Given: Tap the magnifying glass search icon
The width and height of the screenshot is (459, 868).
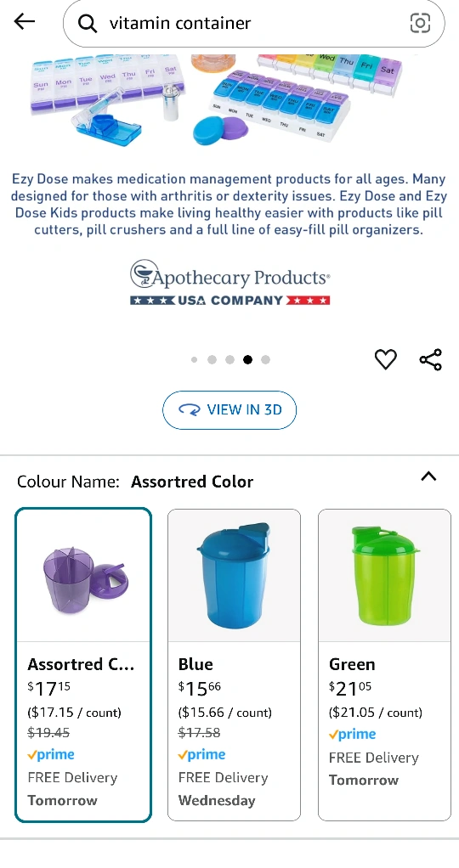Looking at the screenshot, I should click(88, 23).
